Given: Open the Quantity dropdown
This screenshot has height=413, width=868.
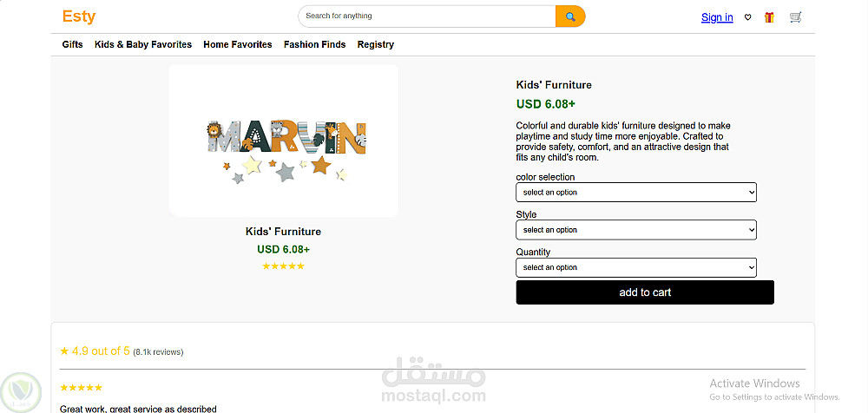Looking at the screenshot, I should [636, 267].
